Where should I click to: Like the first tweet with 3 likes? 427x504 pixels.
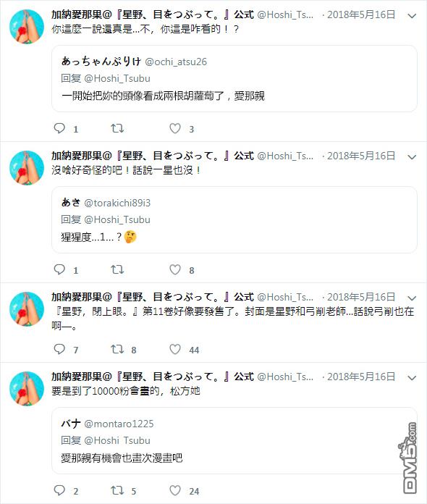(175, 128)
